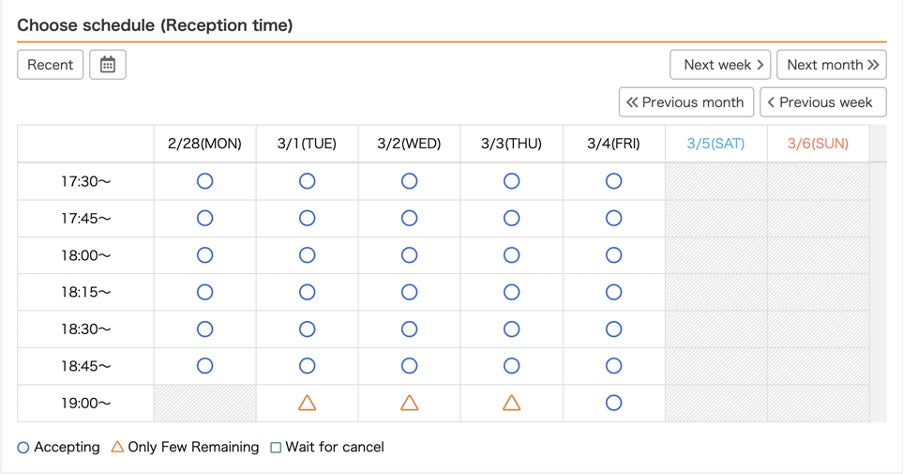The height and width of the screenshot is (474, 904).
Task: Book the 19:00 circle slot on 3/4 Friday
Action: [x=613, y=403]
